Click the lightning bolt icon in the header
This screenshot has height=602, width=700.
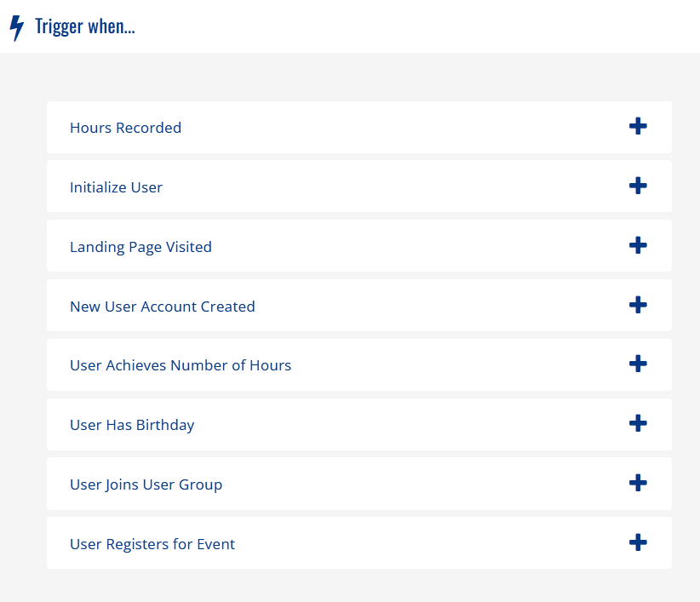click(x=15, y=26)
